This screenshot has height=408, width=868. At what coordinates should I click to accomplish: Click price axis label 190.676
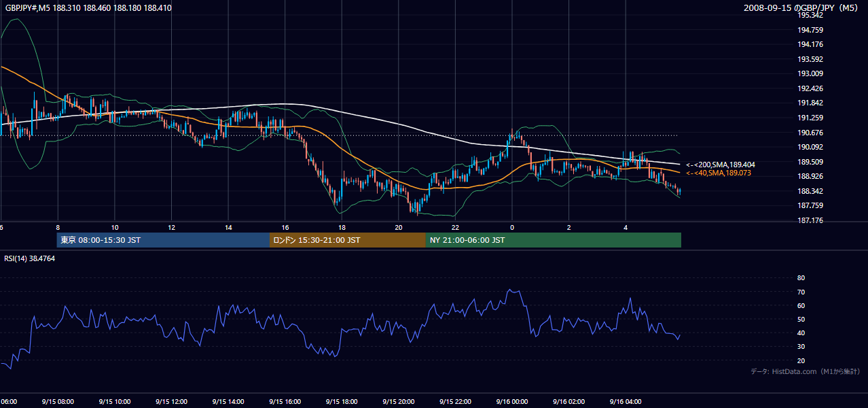(x=810, y=133)
